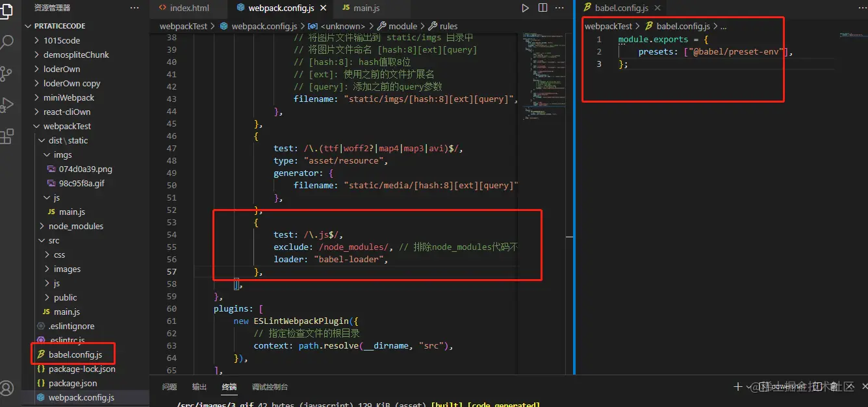Viewport: 868px width, 407px height.
Task: Close the babel.config.js editor tab
Action: (657, 8)
